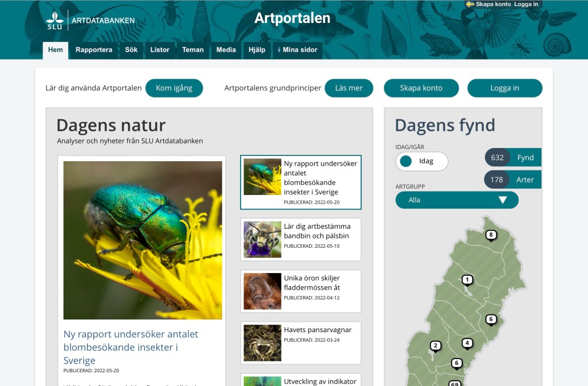The height and width of the screenshot is (386, 588).
Task: Open 'Havets pansarvagnar' crab thumbnail
Action: pos(262,343)
